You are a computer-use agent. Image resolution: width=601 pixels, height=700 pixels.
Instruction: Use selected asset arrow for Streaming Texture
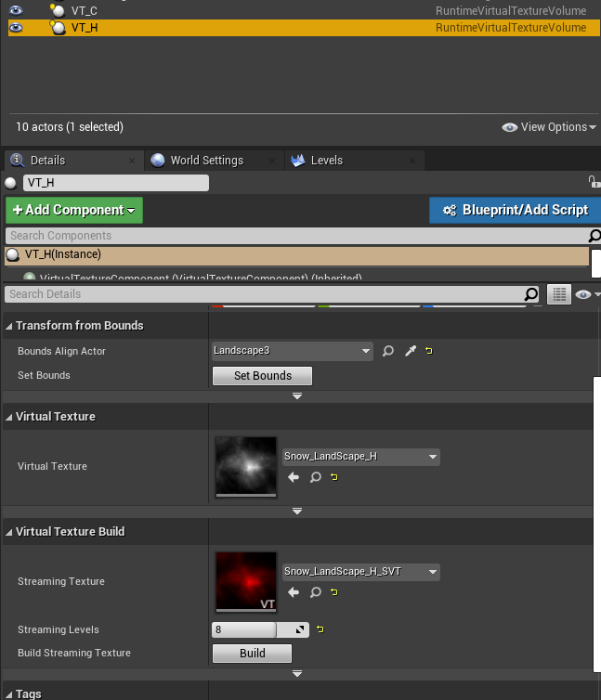coord(294,592)
